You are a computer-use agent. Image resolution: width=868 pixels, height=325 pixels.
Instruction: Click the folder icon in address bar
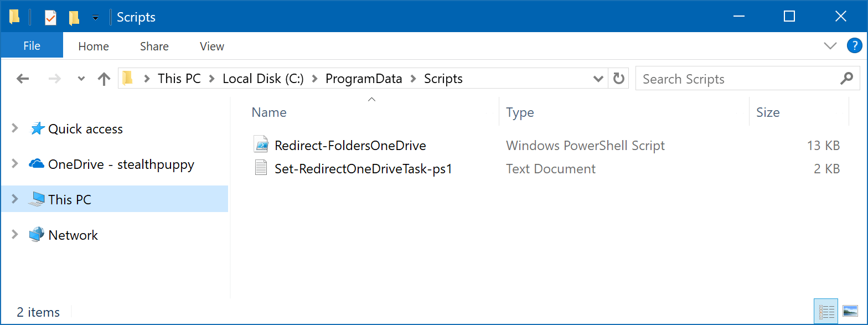pyautogui.click(x=128, y=78)
